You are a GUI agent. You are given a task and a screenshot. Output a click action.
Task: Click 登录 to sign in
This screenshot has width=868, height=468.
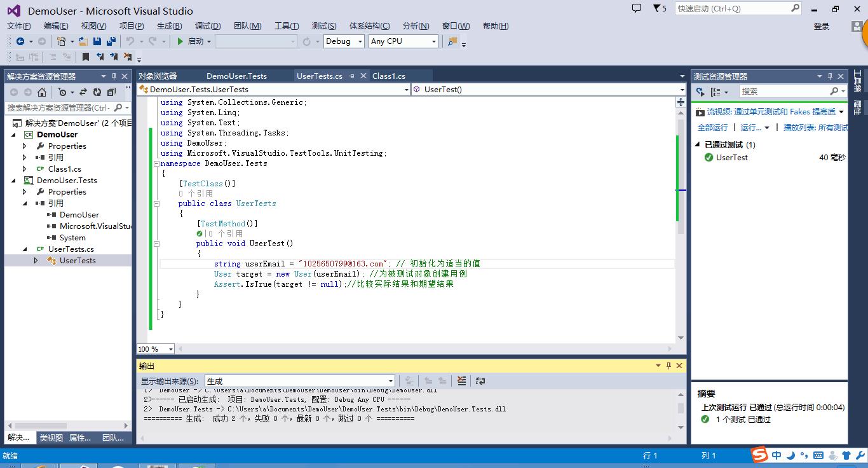tap(822, 26)
